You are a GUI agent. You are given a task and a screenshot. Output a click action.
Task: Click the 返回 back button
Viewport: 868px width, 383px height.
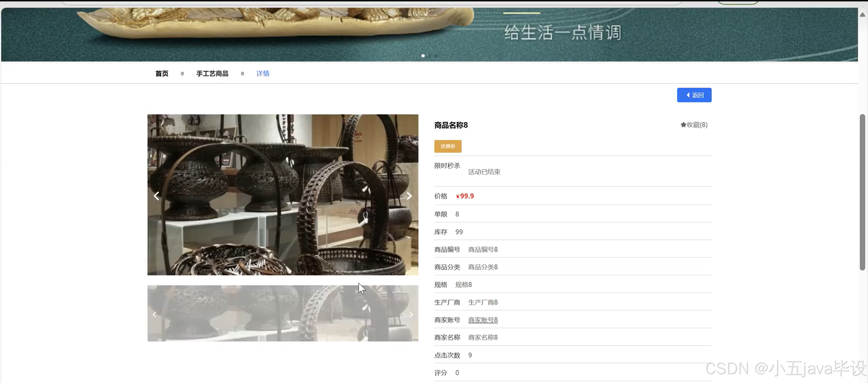tap(694, 95)
